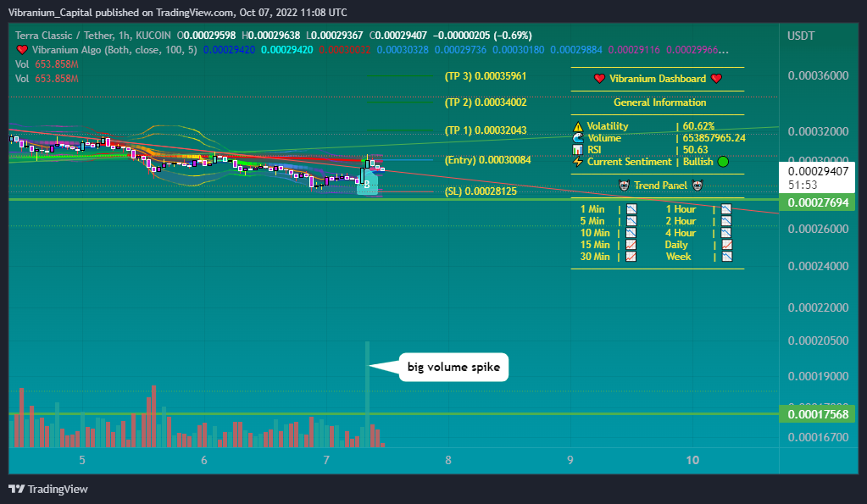This screenshot has height=504, width=867.
Task: Click the Vibranium Algo indicator name
Action: [x=66, y=50]
